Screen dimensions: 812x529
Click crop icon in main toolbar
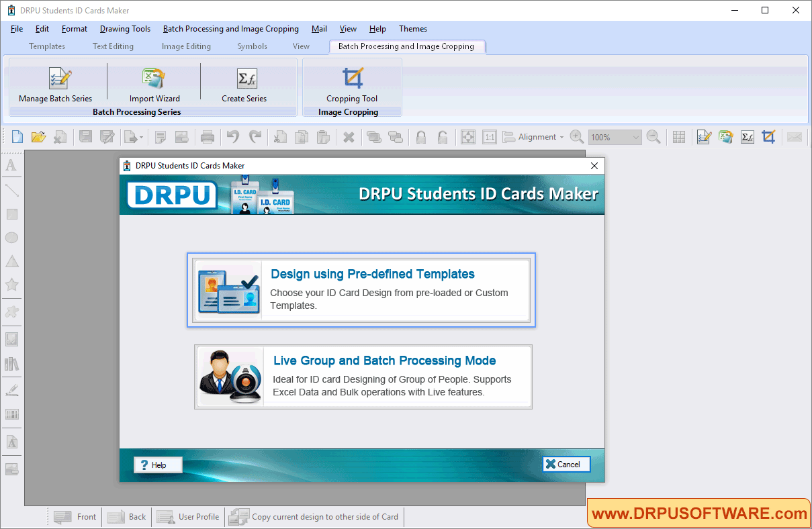[x=769, y=137]
